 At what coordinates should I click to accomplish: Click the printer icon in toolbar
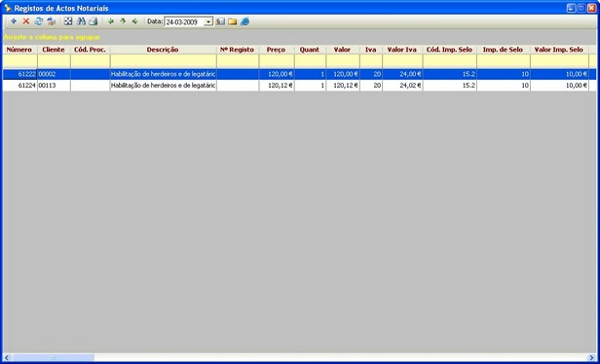[x=94, y=21]
